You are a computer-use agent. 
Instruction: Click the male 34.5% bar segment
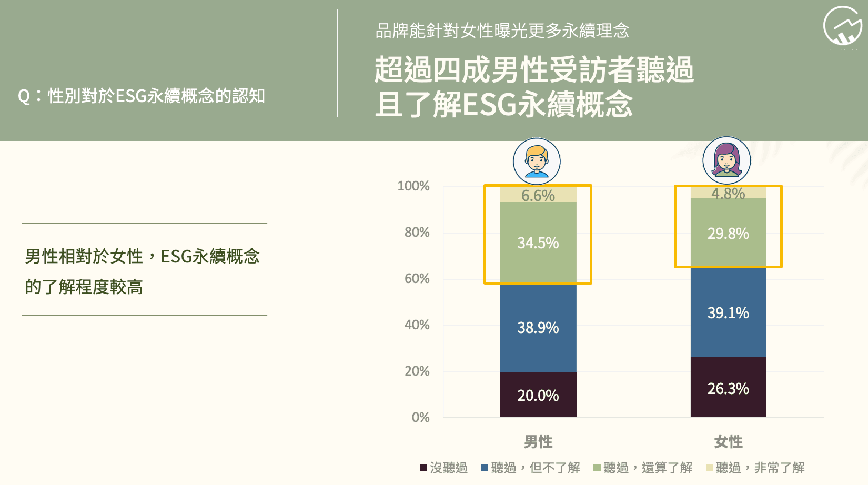pyautogui.click(x=538, y=243)
